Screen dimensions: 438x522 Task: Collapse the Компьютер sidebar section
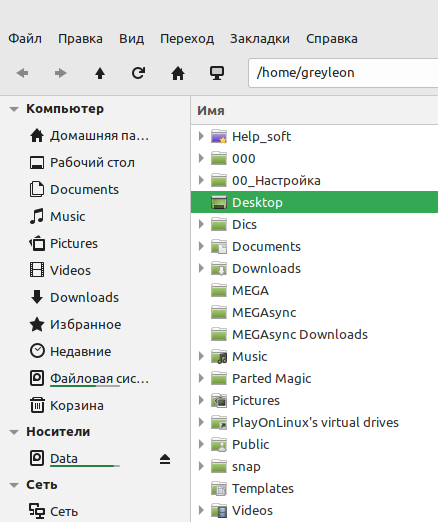[x=14, y=109]
